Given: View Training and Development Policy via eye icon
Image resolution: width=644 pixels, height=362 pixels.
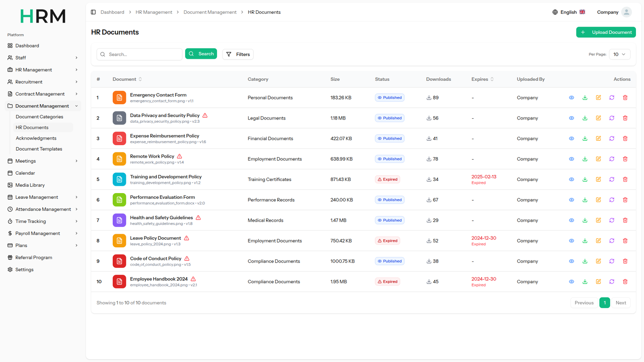Looking at the screenshot, I should tap(571, 179).
